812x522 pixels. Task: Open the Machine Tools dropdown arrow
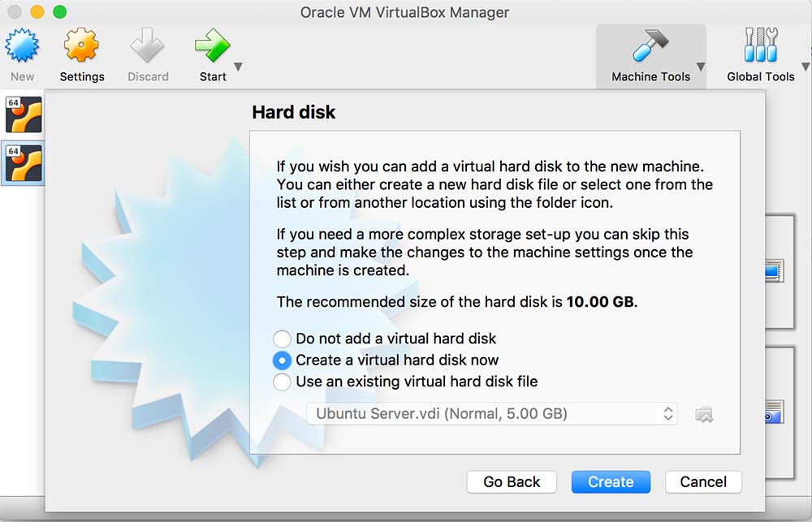coord(701,67)
